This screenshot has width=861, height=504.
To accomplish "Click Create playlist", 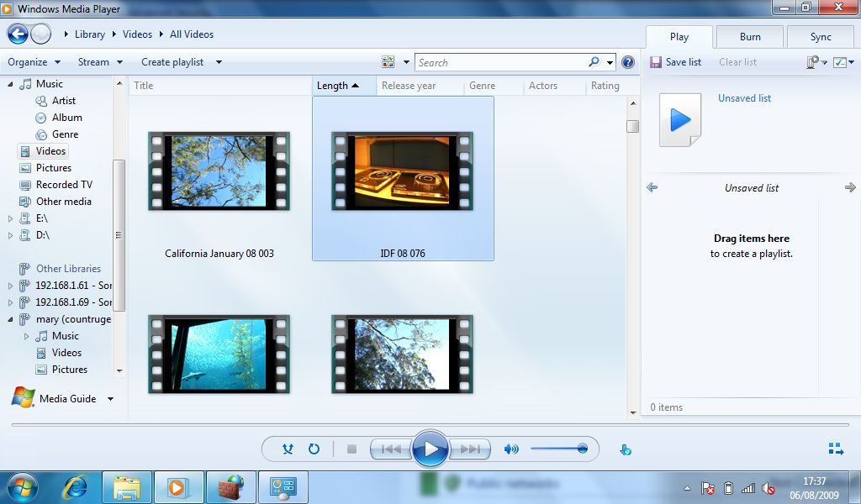I will click(x=172, y=61).
